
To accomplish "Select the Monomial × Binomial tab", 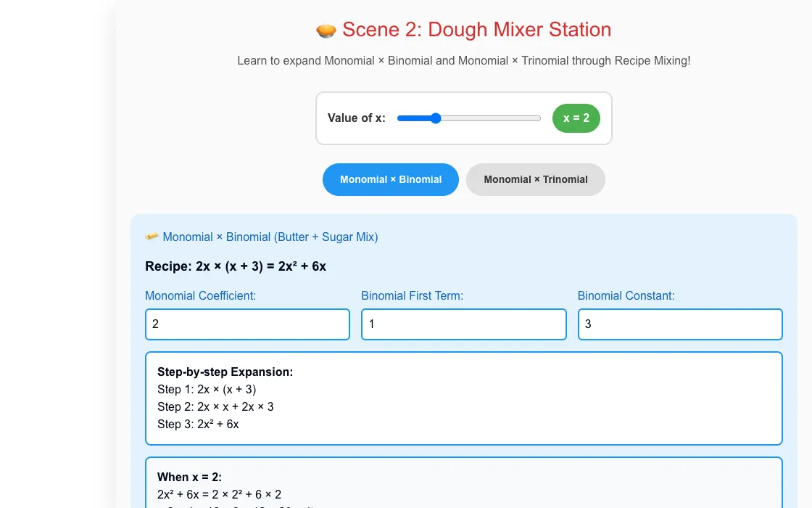I will (391, 179).
